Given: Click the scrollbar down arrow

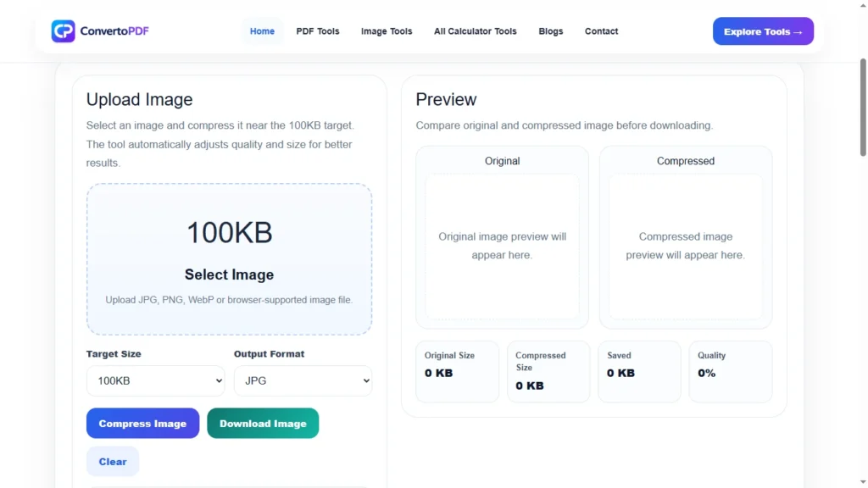Looking at the screenshot, I should 863,483.
